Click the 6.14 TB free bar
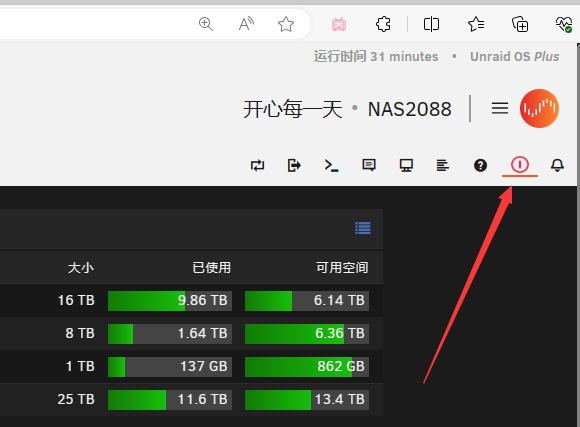The width and height of the screenshot is (580, 427). click(307, 300)
